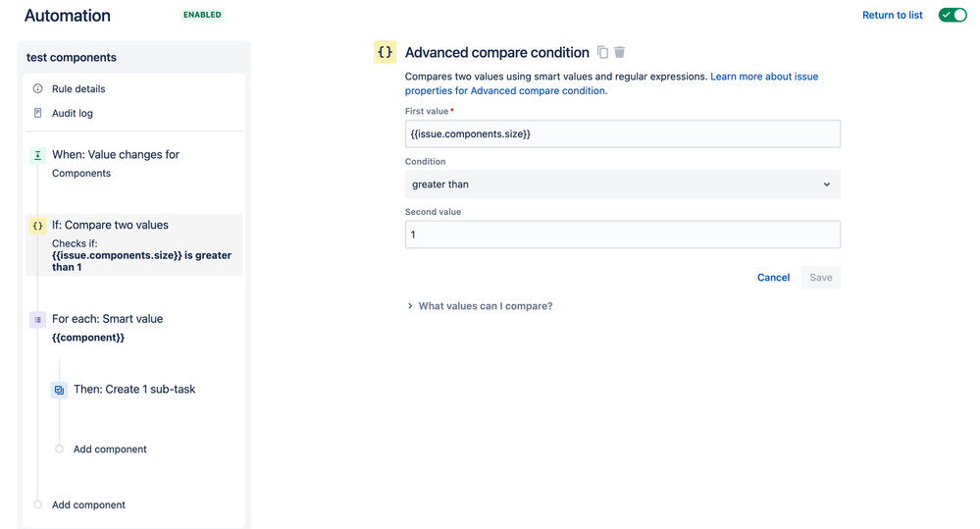
Task: Click the circle beside bottom Add component
Action: click(37, 504)
